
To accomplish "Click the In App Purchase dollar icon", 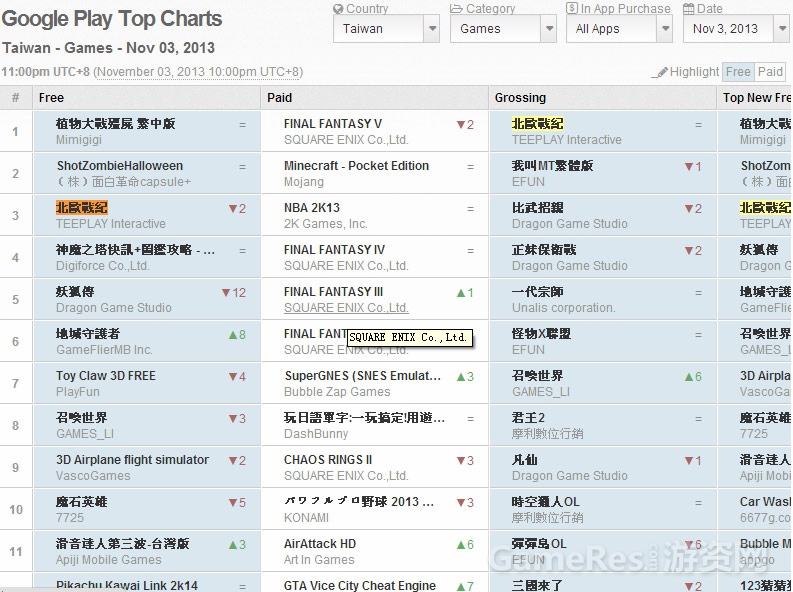I will (x=572, y=8).
